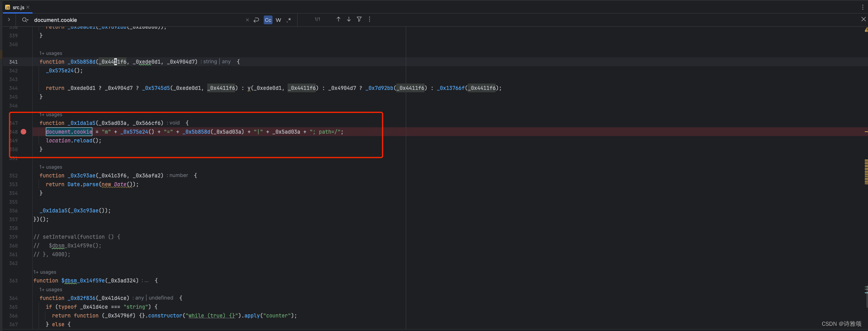Click the _0x1da1a5(_0x3c93ae()) call on line 356
Screen dimensions: 868x331
point(75,210)
